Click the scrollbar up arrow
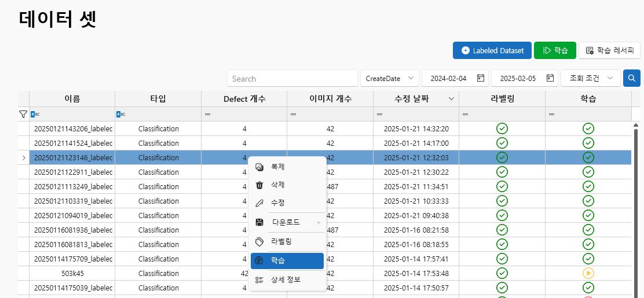 (636, 125)
